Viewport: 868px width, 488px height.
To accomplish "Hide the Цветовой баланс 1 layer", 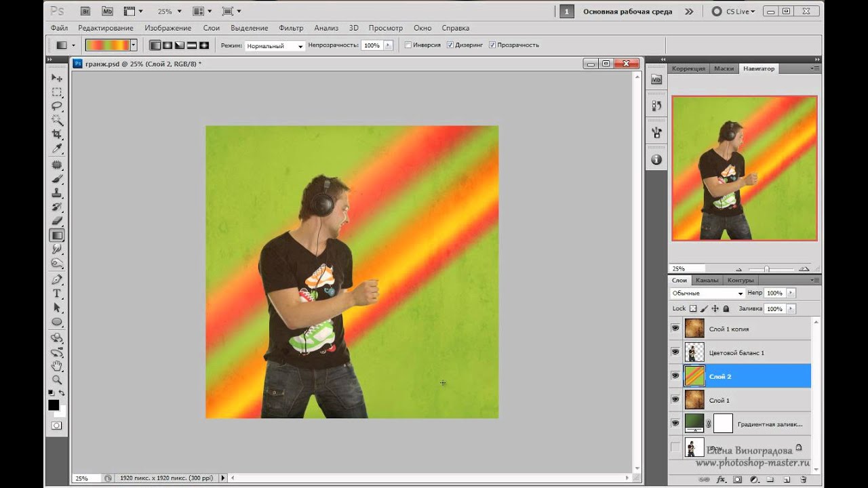I will (x=675, y=352).
